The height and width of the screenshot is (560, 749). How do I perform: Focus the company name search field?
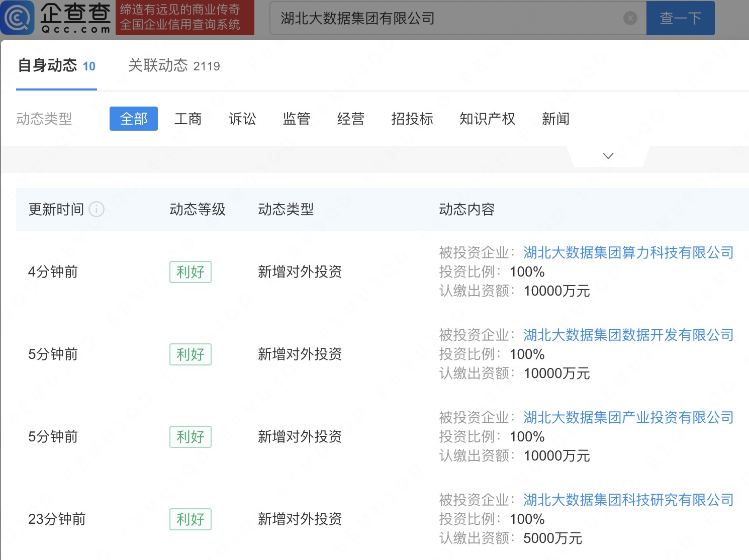click(457, 18)
